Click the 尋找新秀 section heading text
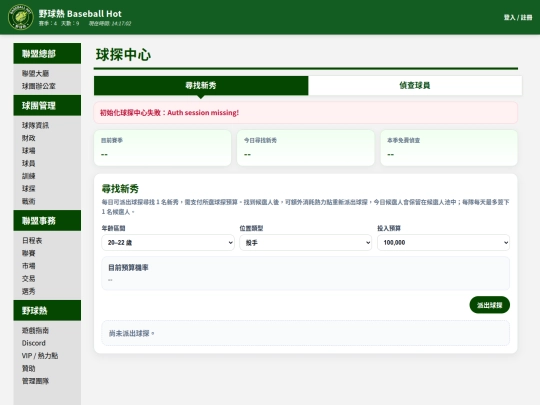Image resolution: width=540 pixels, height=405 pixels. point(120,189)
